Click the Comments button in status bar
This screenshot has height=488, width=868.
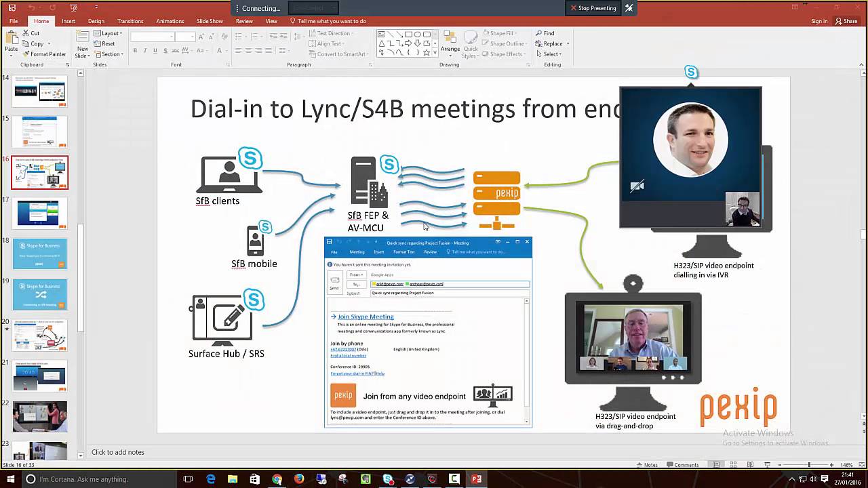coord(683,465)
